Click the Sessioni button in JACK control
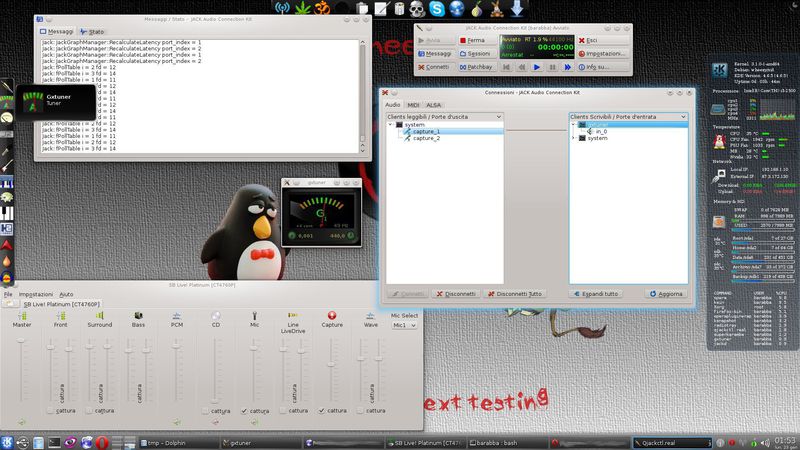Viewport: 800px width, 450px height. click(x=477, y=54)
